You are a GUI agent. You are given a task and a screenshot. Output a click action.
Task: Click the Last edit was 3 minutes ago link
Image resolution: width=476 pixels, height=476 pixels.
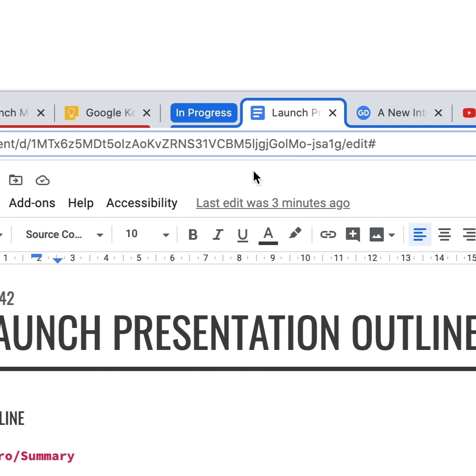[273, 203]
